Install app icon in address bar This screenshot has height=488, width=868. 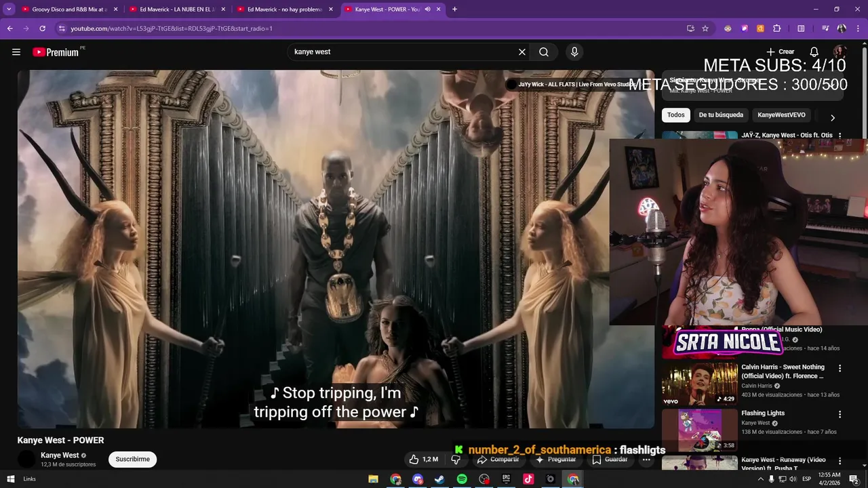pyautogui.click(x=690, y=28)
